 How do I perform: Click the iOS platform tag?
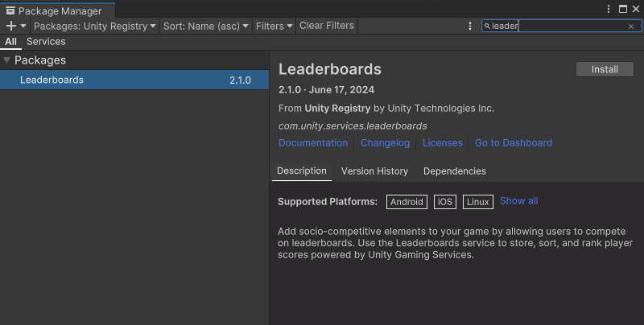pos(445,201)
